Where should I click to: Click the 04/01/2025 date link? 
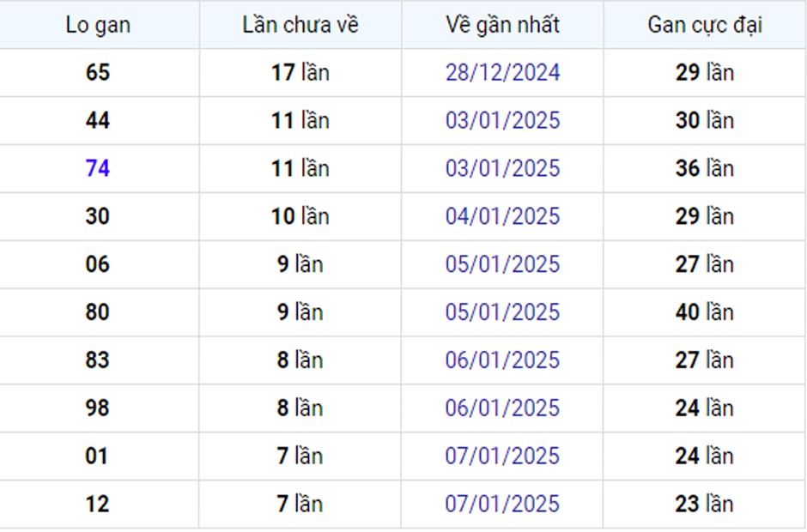[x=502, y=216]
